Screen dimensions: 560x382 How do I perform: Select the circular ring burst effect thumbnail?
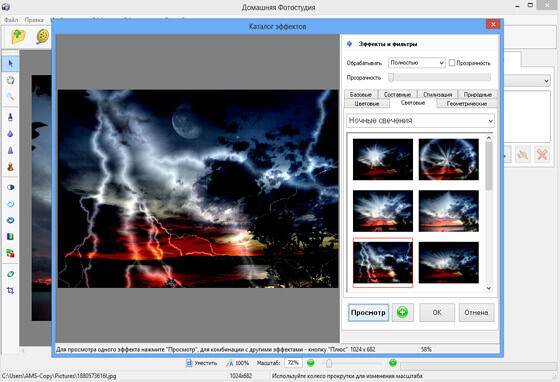[449, 159]
